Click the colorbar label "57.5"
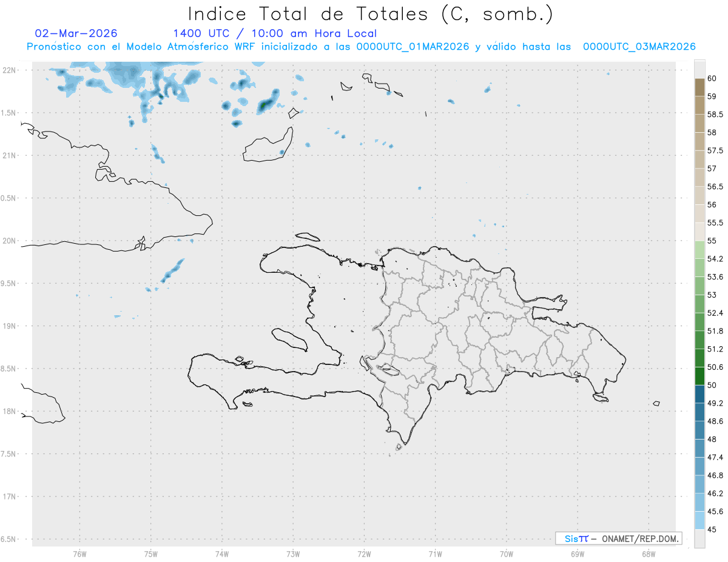Screen dimensions: 728x562 tap(715, 150)
